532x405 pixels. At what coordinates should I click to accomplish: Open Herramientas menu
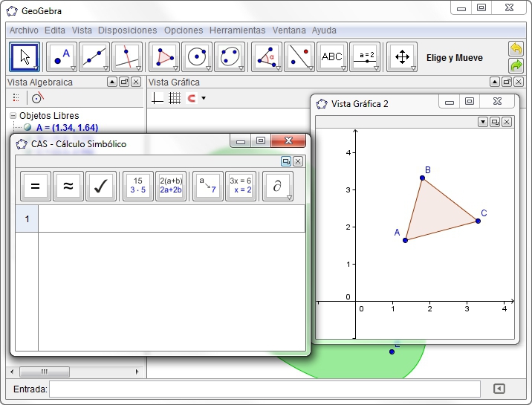point(238,30)
